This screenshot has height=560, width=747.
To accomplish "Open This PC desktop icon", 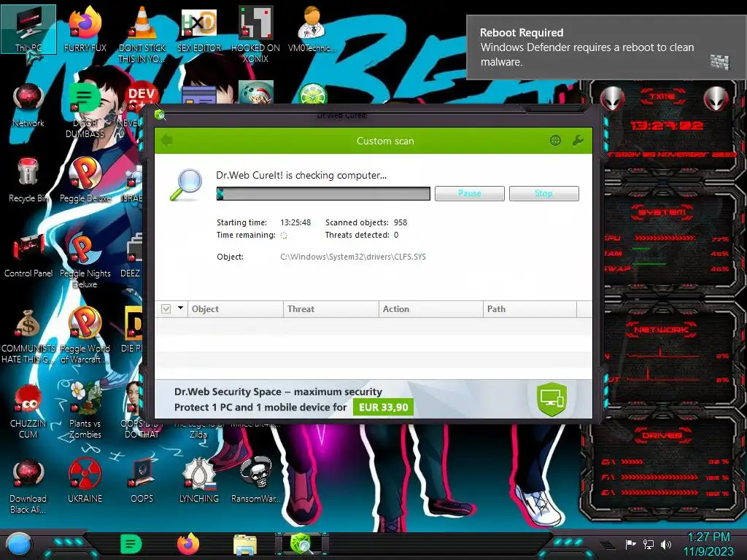I will pyautogui.click(x=28, y=29).
